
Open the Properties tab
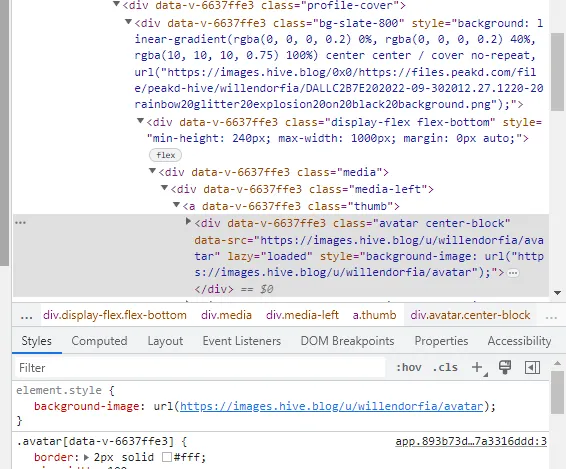pos(441,341)
